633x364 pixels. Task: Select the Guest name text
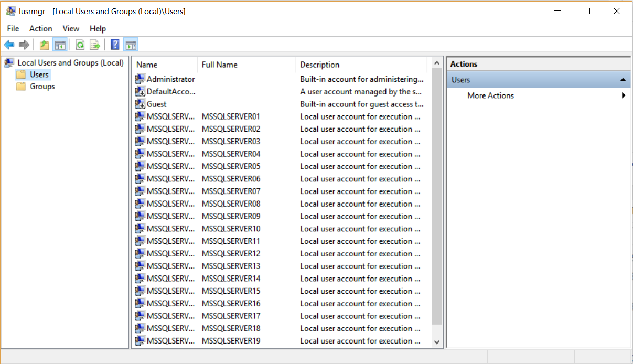157,104
